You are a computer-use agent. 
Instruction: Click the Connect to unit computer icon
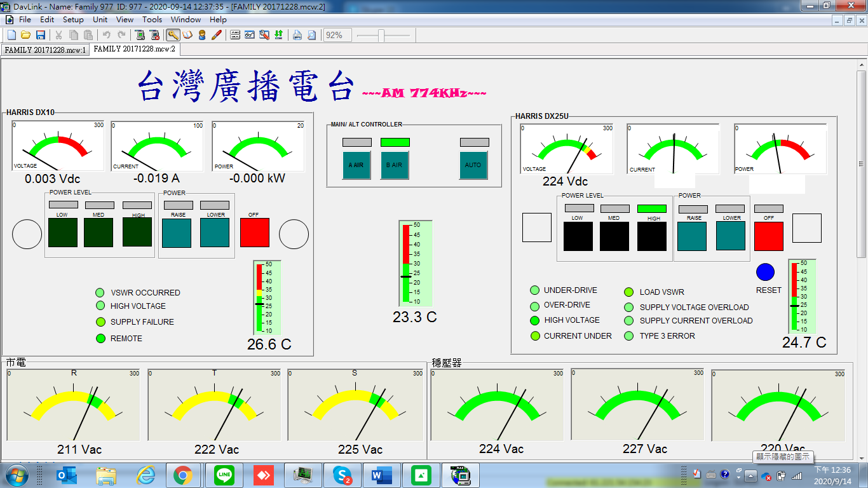(140, 35)
